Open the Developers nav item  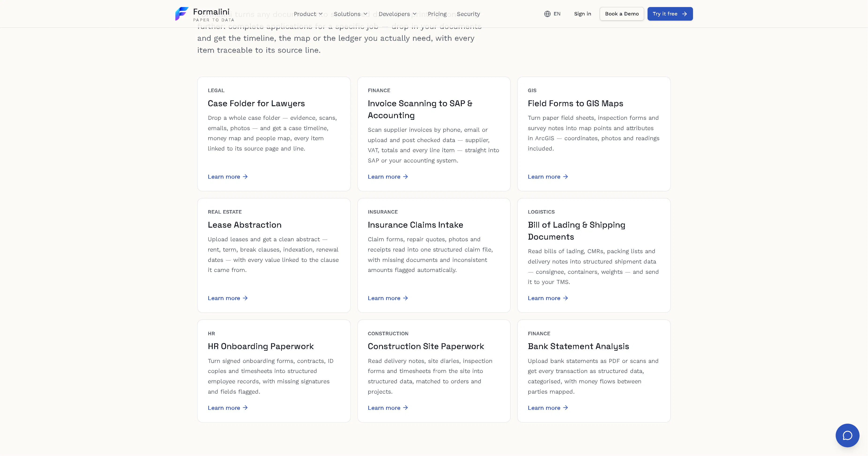pos(398,14)
